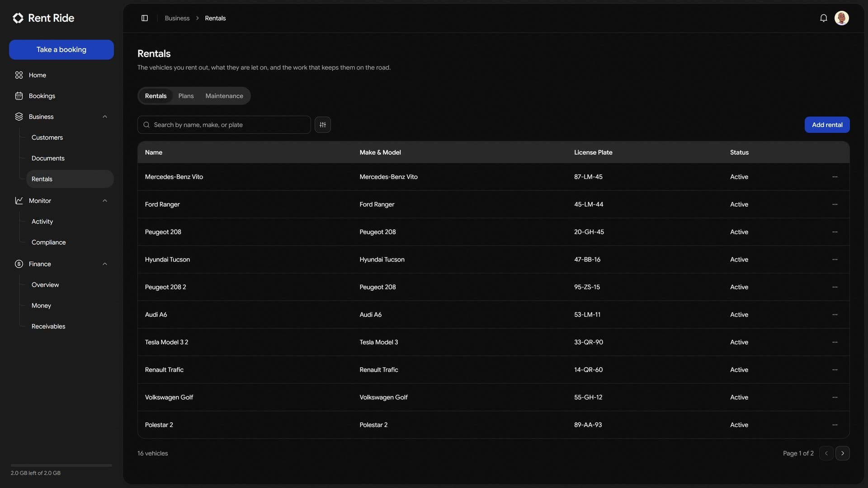Viewport: 868px width, 488px height.
Task: Switch to the Maintenance tab
Action: tap(224, 96)
